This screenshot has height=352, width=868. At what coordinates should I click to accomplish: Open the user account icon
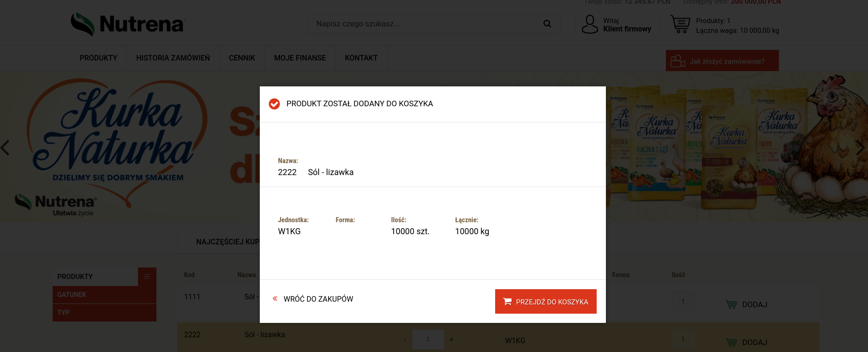click(x=590, y=24)
